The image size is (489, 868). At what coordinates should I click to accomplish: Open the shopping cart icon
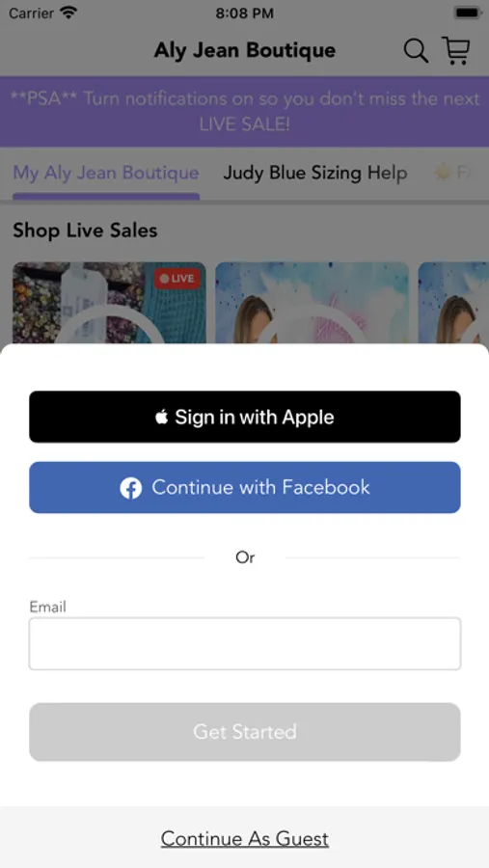456,50
